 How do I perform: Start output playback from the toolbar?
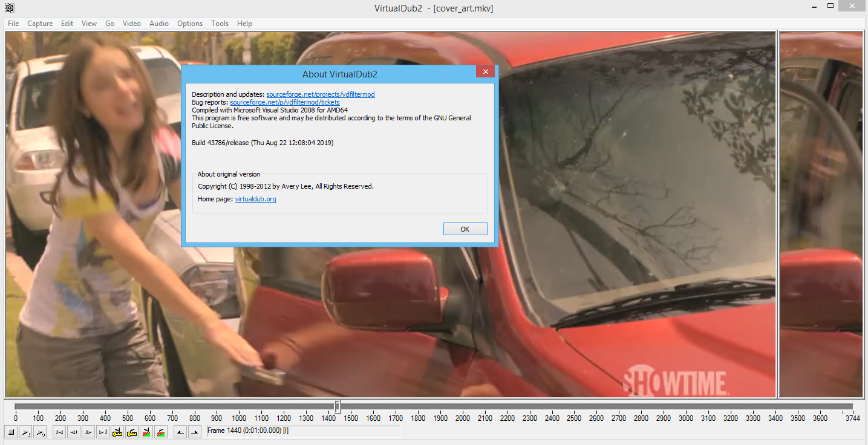click(40, 432)
